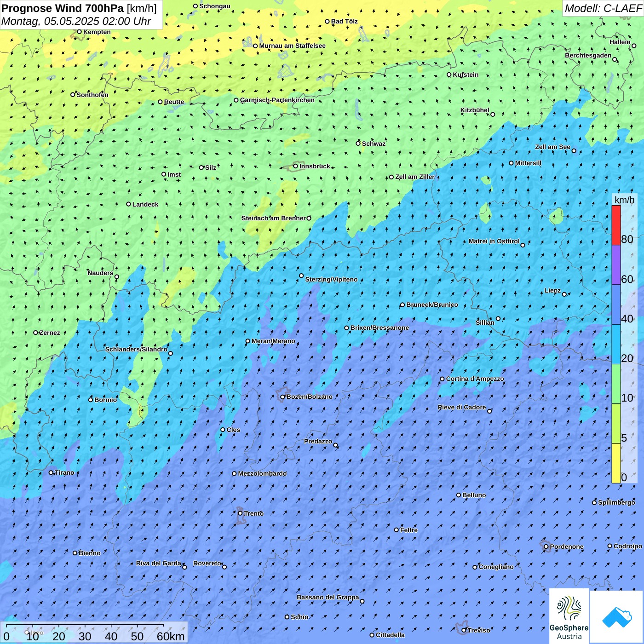Click the Kempten label
Viewport: 644px width, 644px height.
click(97, 32)
